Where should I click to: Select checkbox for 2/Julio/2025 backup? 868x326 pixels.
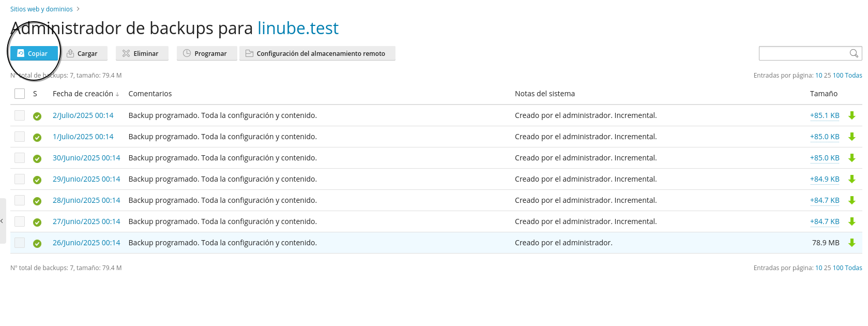click(20, 115)
